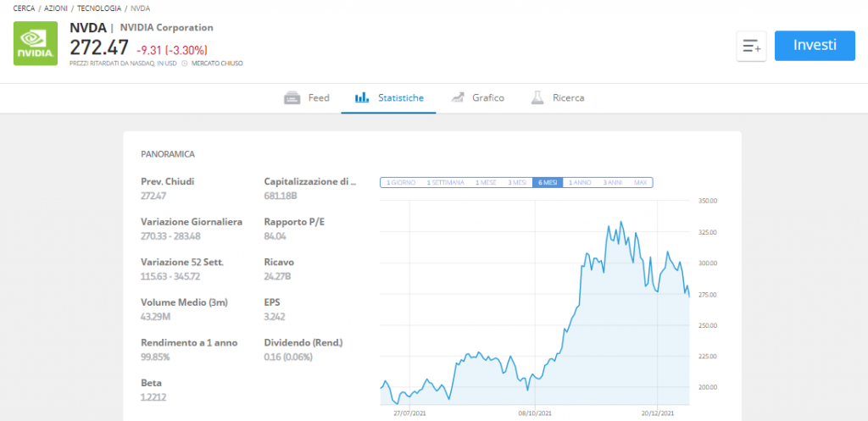The image size is (868, 421).
Task: Click the Ricerca flask icon
Action: pyautogui.click(x=537, y=98)
